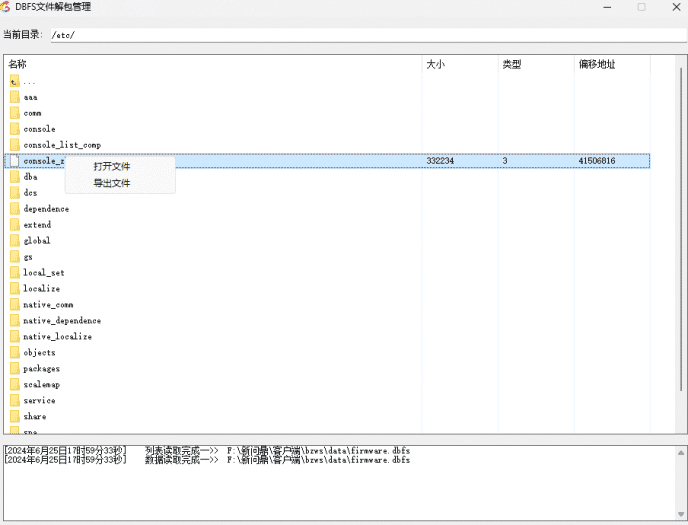Click the gs folder icon
The width and height of the screenshot is (688, 525).
coord(14,257)
